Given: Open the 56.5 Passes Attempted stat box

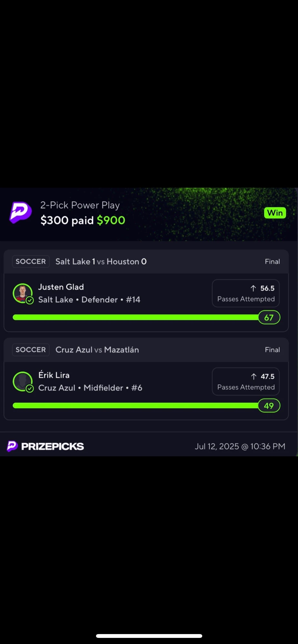Looking at the screenshot, I should click(246, 293).
